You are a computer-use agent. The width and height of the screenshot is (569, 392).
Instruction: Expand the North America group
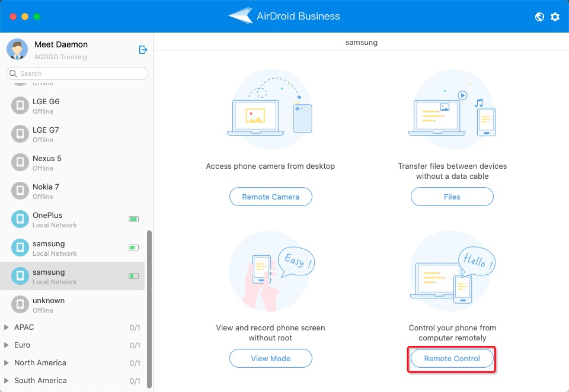(6, 362)
